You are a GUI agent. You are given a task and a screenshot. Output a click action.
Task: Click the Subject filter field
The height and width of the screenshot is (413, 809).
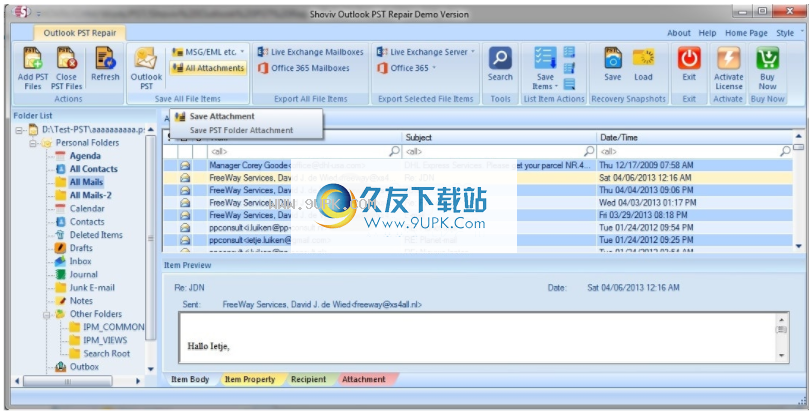[x=499, y=151]
